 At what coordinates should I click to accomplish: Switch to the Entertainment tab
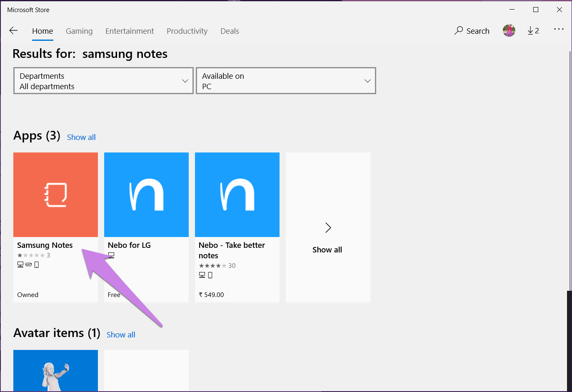pyautogui.click(x=130, y=31)
